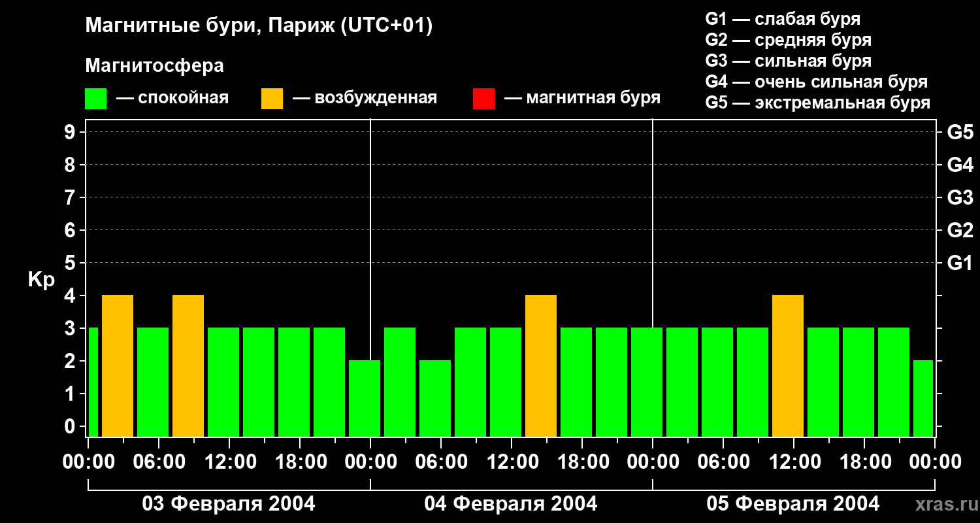Click the date label "05 Февраля 2004"
The image size is (980, 523).
[x=793, y=504]
